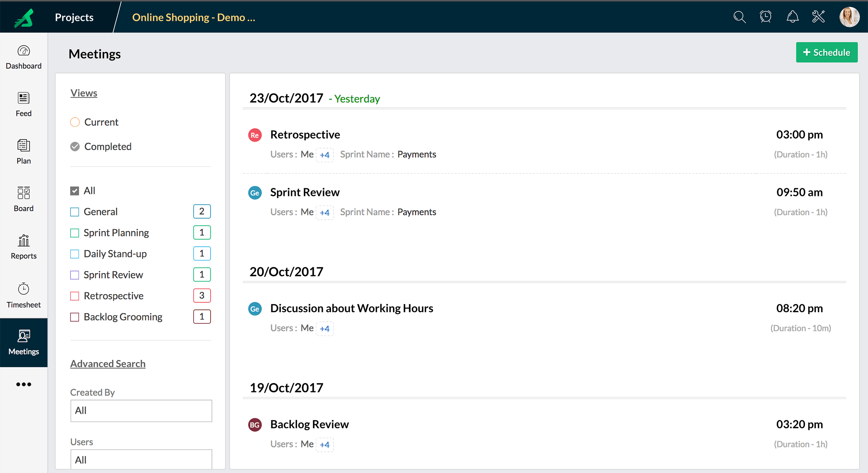Click Payments sprint name on Retrospective
The image size is (868, 473).
(417, 154)
